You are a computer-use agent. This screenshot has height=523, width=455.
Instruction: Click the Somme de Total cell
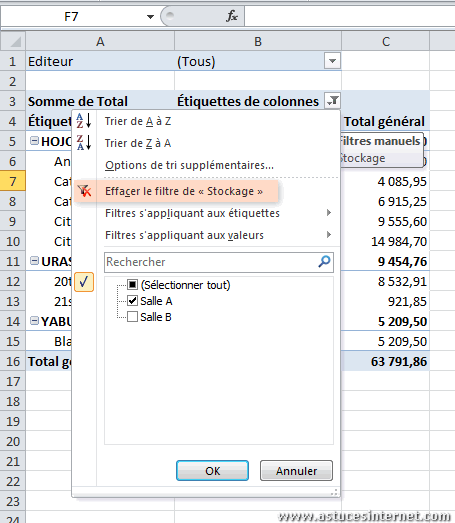tap(100, 101)
